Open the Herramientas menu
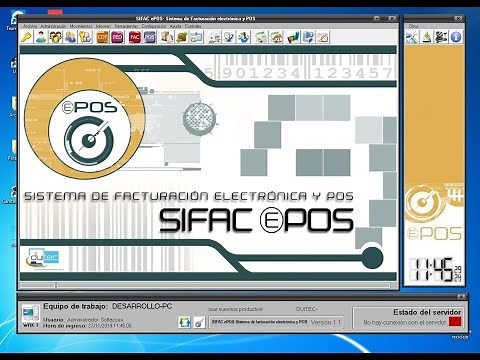The height and width of the screenshot is (360, 480). [x=126, y=26]
